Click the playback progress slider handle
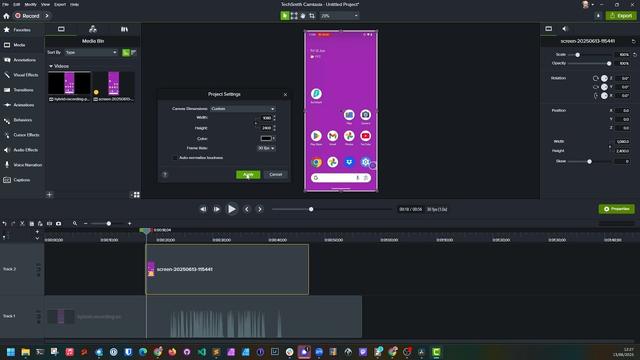Viewport: 640px width, 360px height. click(x=311, y=209)
